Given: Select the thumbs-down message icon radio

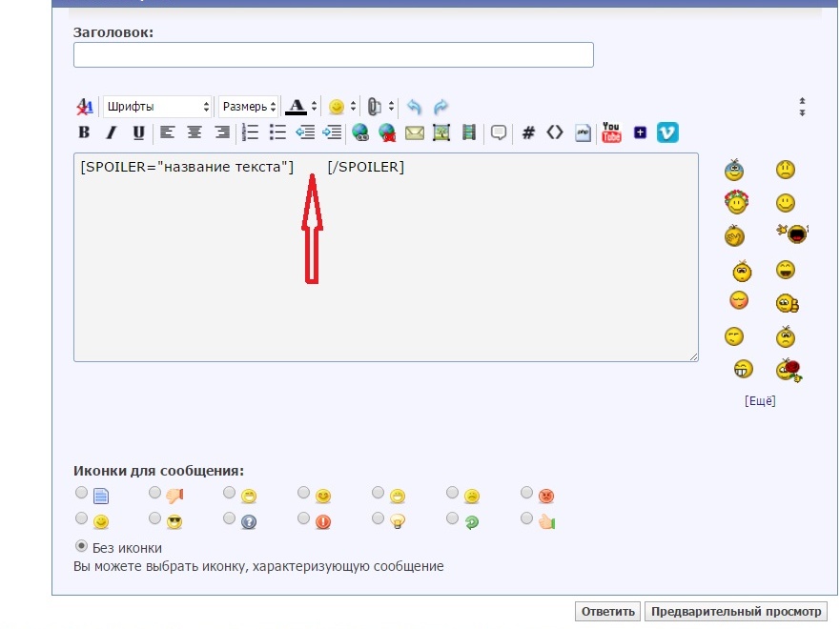Looking at the screenshot, I should [x=154, y=493].
